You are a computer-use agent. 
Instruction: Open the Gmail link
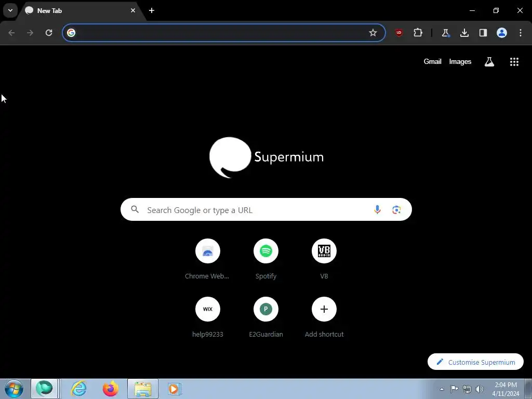click(432, 61)
